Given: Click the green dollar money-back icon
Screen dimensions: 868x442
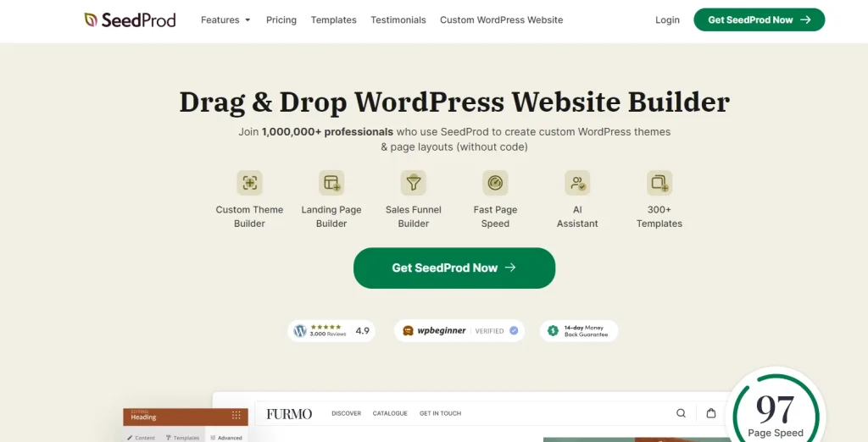Looking at the screenshot, I should [x=553, y=331].
